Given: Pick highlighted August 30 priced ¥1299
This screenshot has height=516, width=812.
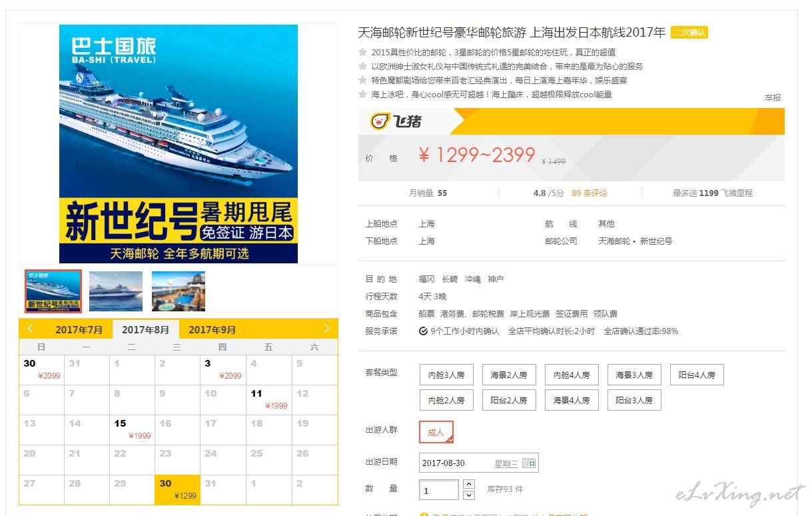Looking at the screenshot, I should coord(177,489).
